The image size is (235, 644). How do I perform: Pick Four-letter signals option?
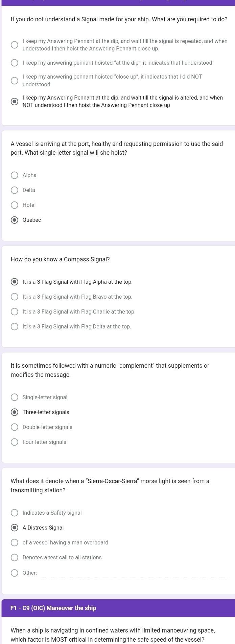15,442
